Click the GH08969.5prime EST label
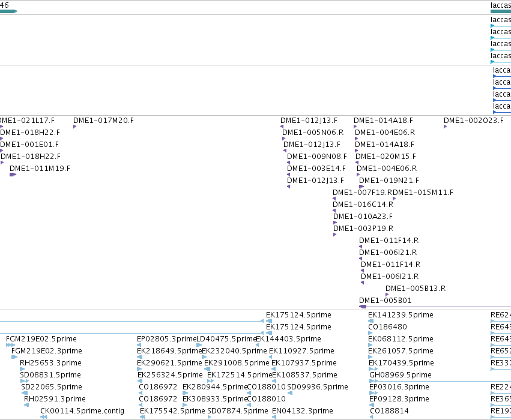The height and width of the screenshot is (420, 511). point(401,375)
